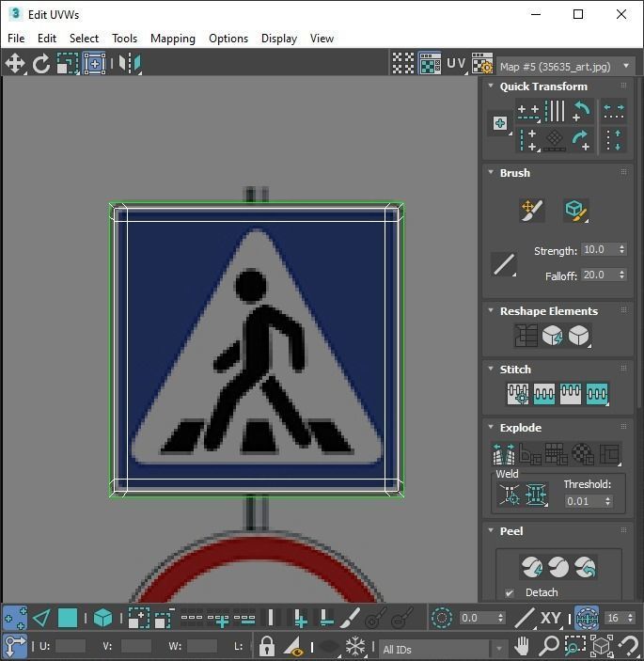Adjust the Falloff spinner arrows
644x661 pixels.
pos(621,275)
